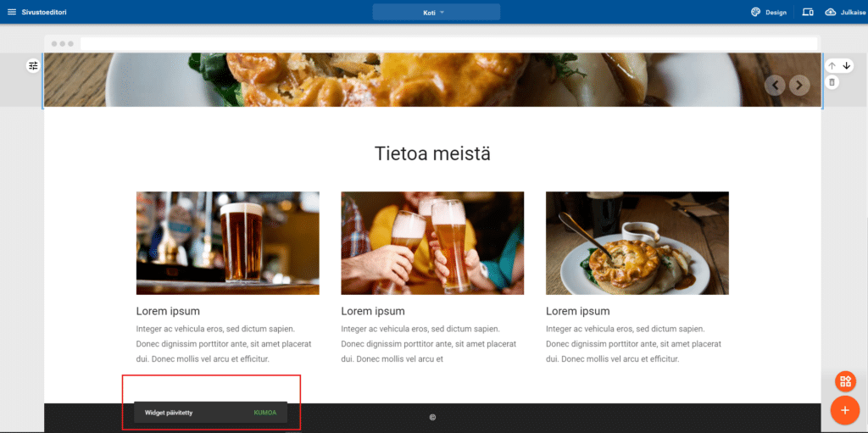Screen dimensions: 868x433
Task: Click the first Lorem ipsum heading
Action: tap(168, 311)
